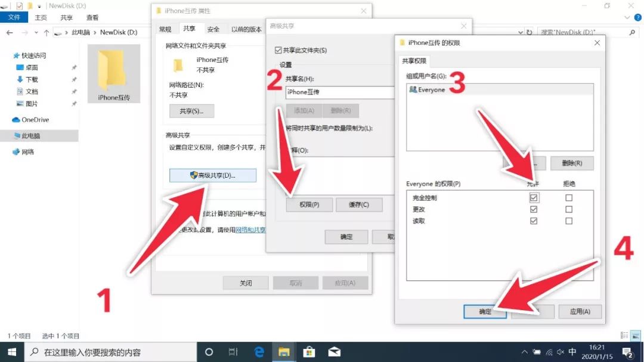Uncheck 允许 for the 更改 permission
This screenshot has height=362, width=644.
pyautogui.click(x=534, y=209)
